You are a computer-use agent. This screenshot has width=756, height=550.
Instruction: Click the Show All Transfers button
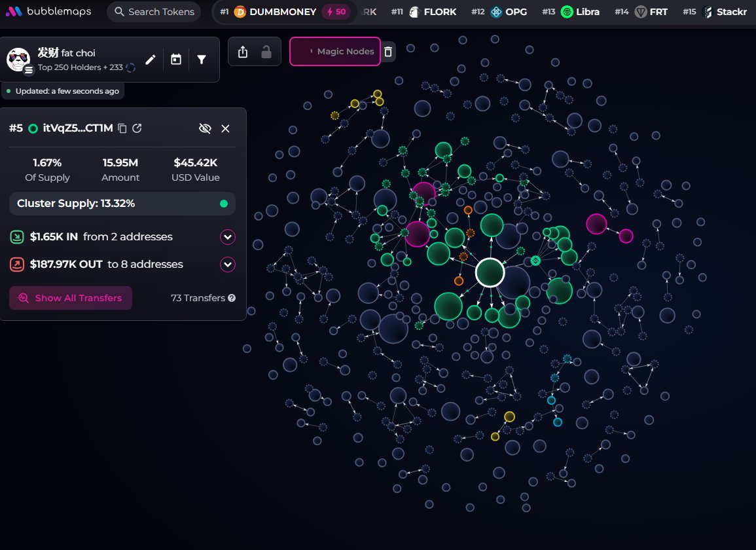71,298
